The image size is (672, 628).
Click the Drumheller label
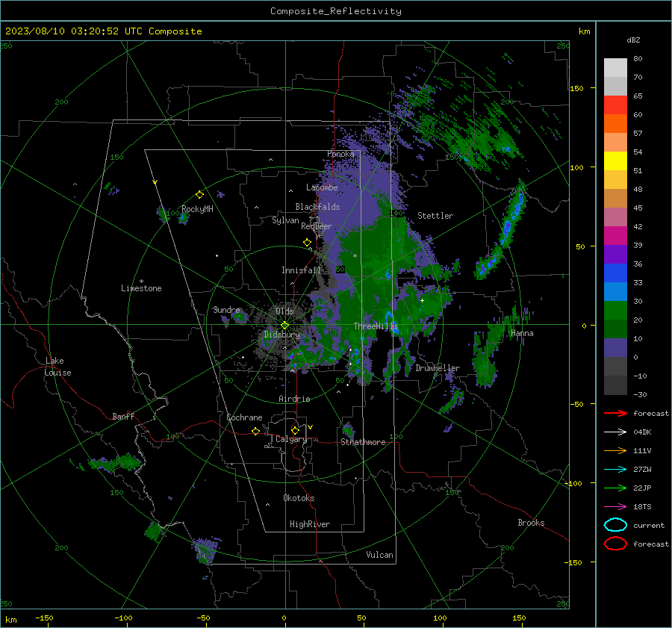coord(438,368)
